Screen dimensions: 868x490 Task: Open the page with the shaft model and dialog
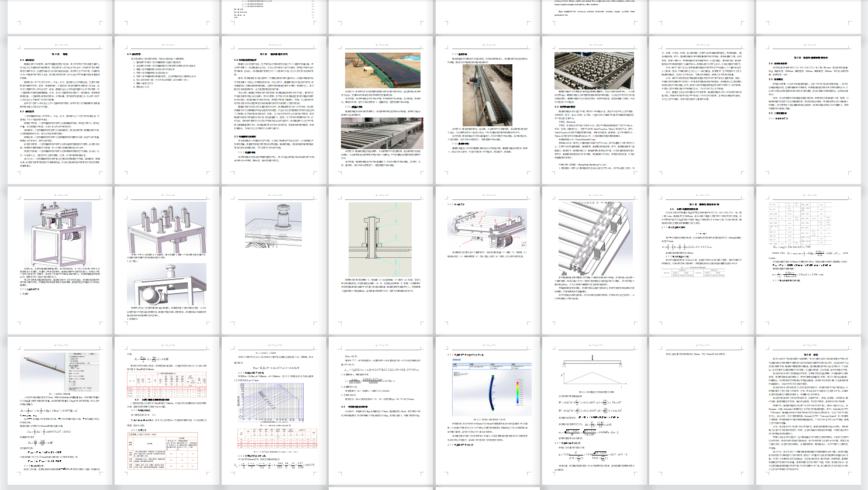tap(60, 410)
